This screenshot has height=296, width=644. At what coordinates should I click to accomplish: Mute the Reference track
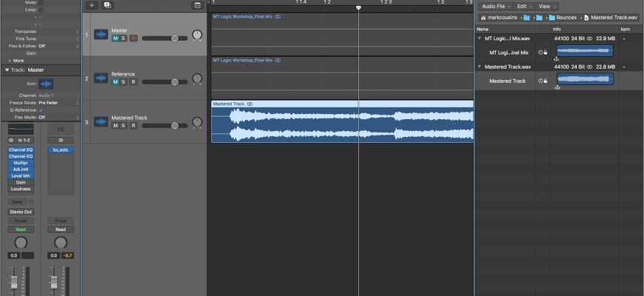(x=115, y=82)
